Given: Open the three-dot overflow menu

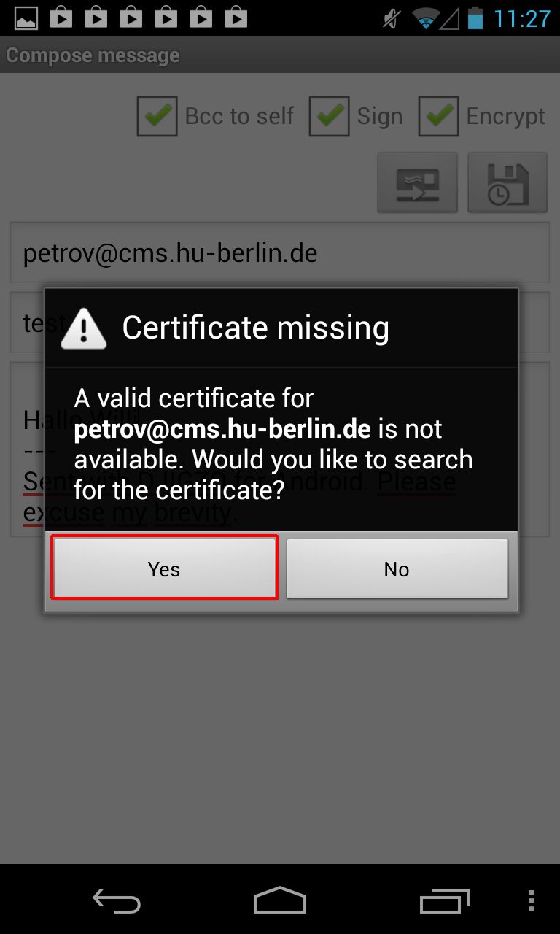Looking at the screenshot, I should coord(532,900).
